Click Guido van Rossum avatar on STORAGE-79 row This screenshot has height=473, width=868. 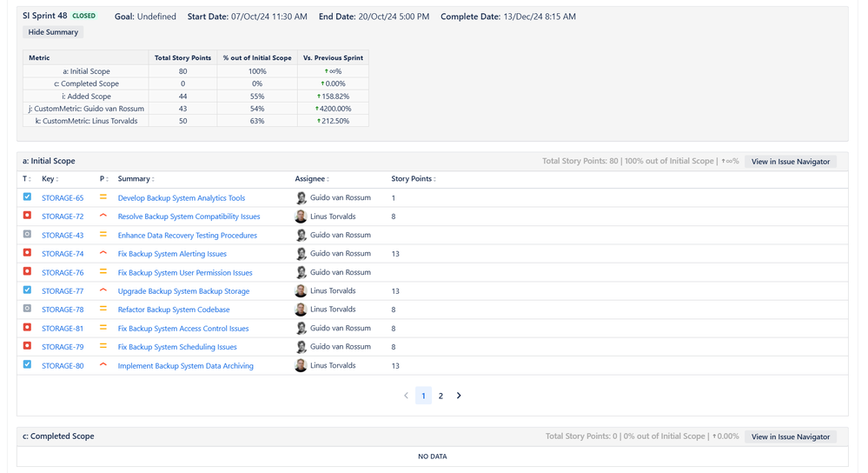301,347
